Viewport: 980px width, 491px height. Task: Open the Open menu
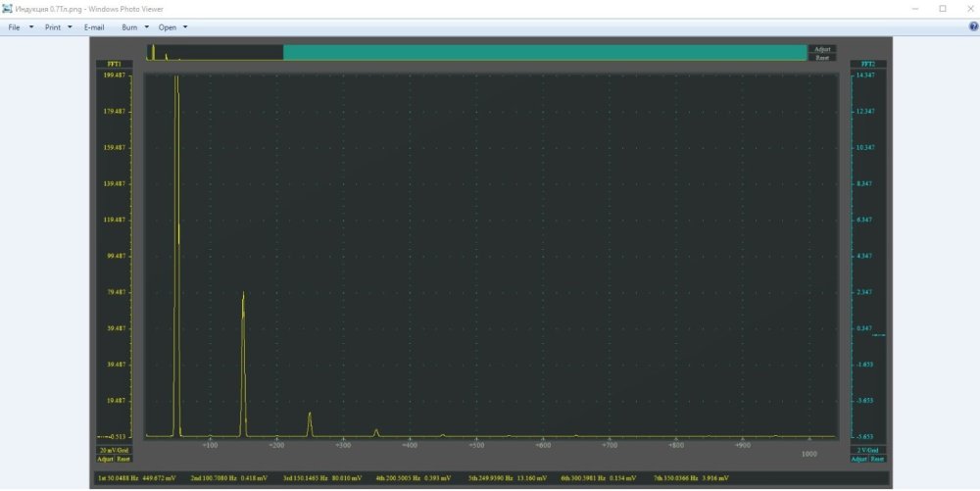[172, 27]
